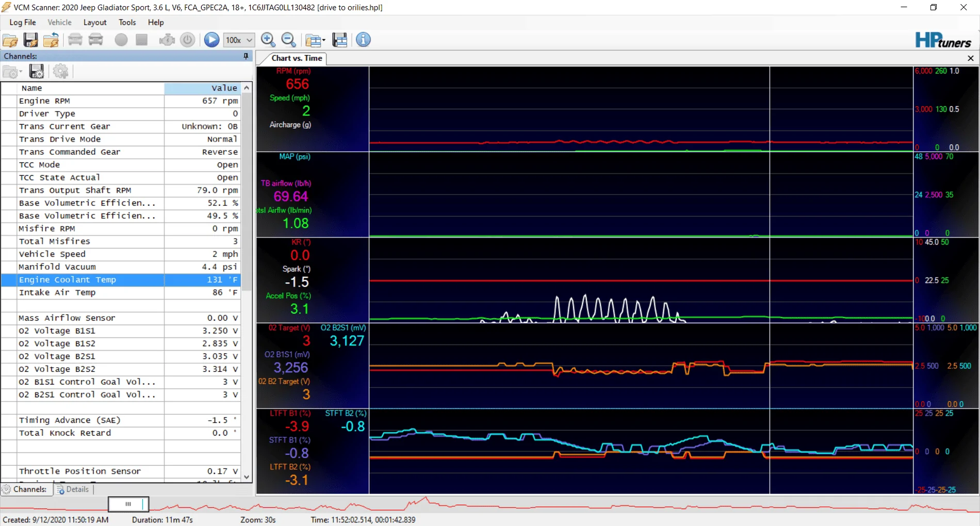Image resolution: width=980 pixels, height=526 pixels.
Task: Click the LTFT B1 (%) legend label
Action: tap(290, 413)
